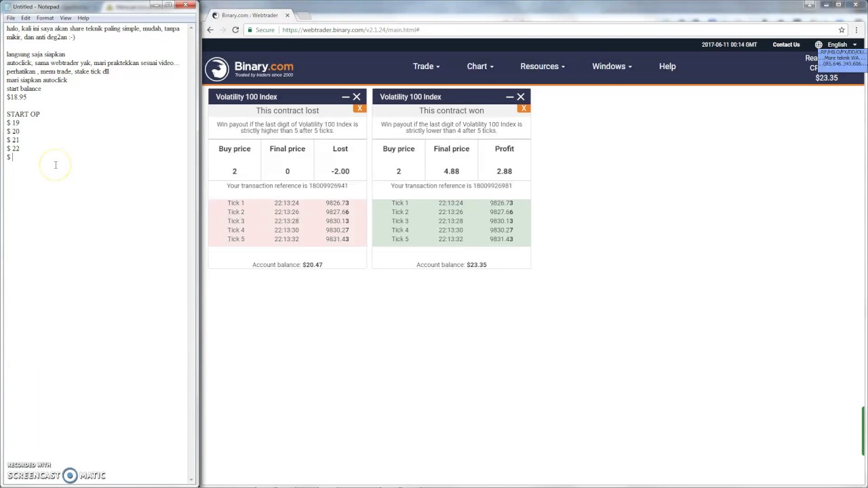
Task: Click 'This contract won' heading
Action: point(452,110)
